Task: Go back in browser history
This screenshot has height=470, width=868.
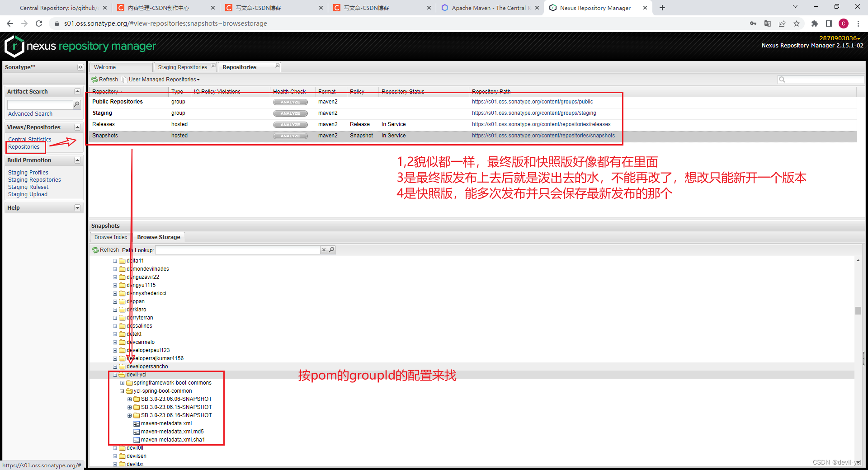Action: click(x=10, y=23)
